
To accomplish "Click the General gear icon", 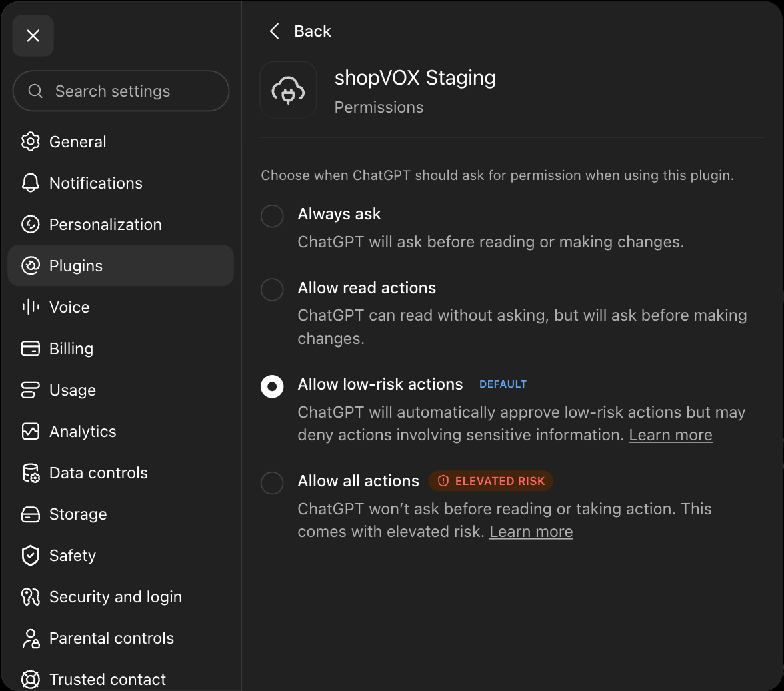I will 31,141.
